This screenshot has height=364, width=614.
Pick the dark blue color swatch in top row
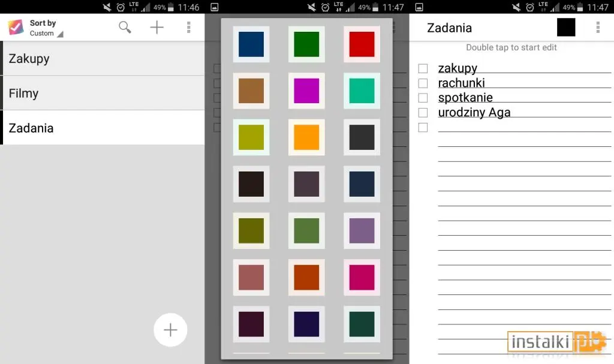[251, 44]
